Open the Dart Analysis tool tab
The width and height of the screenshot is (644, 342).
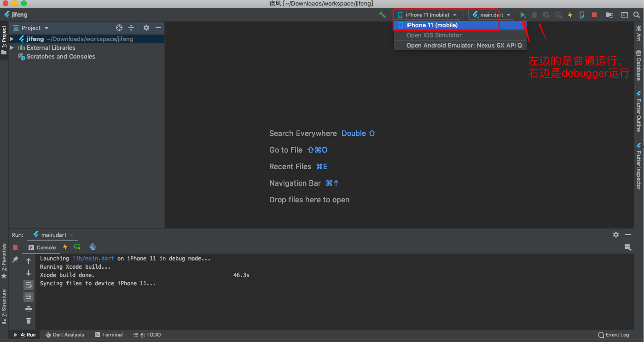[65, 335]
